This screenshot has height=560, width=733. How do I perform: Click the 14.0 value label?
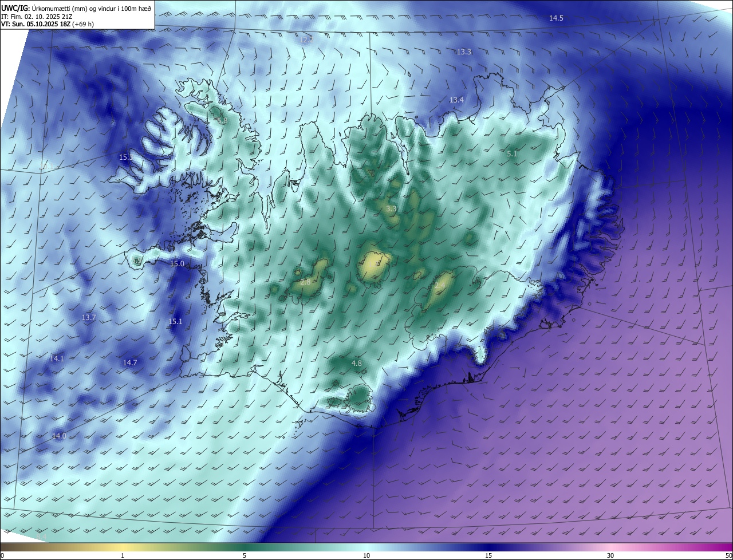[x=59, y=436]
